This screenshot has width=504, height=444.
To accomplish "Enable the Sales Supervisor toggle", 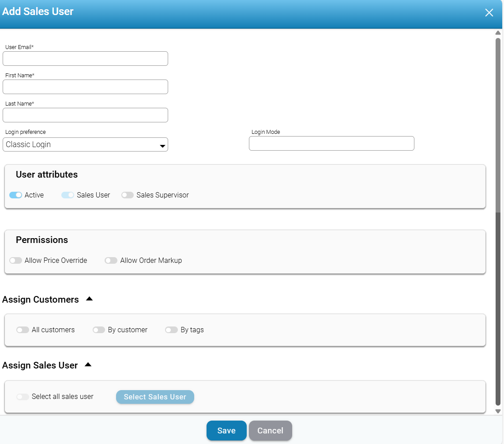I will pyautogui.click(x=128, y=195).
